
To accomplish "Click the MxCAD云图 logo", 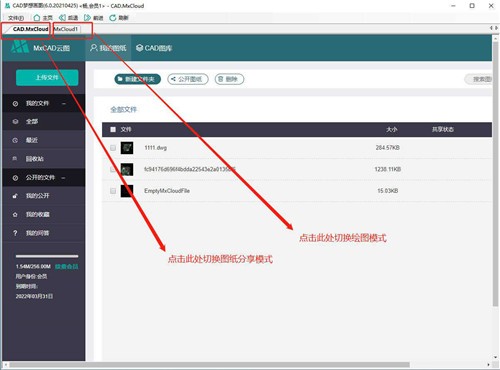I will click(41, 48).
